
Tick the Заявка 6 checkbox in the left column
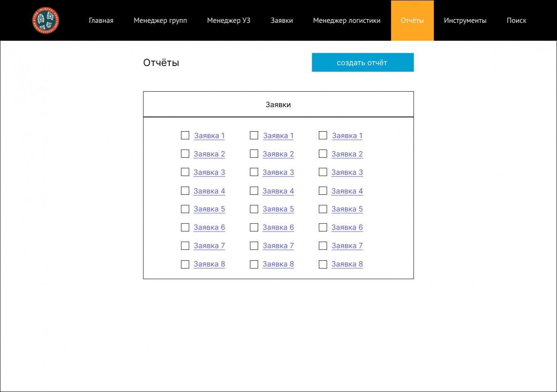tap(185, 227)
